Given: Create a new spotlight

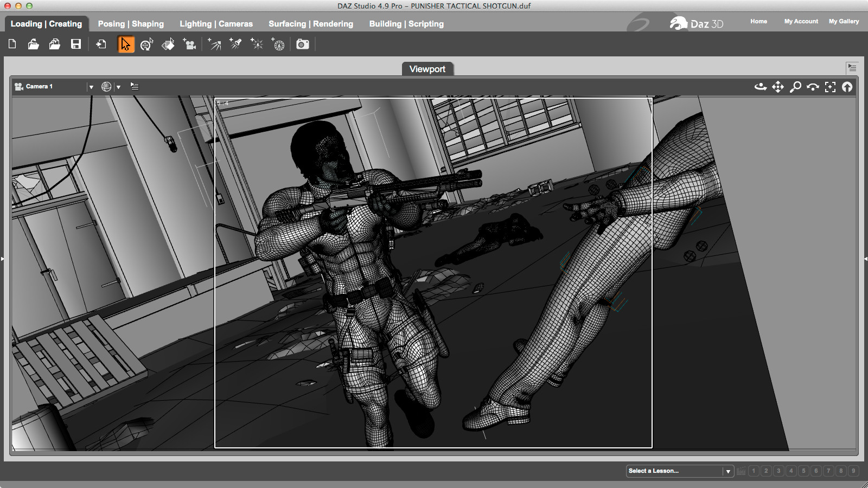Looking at the screenshot, I should coord(235,44).
